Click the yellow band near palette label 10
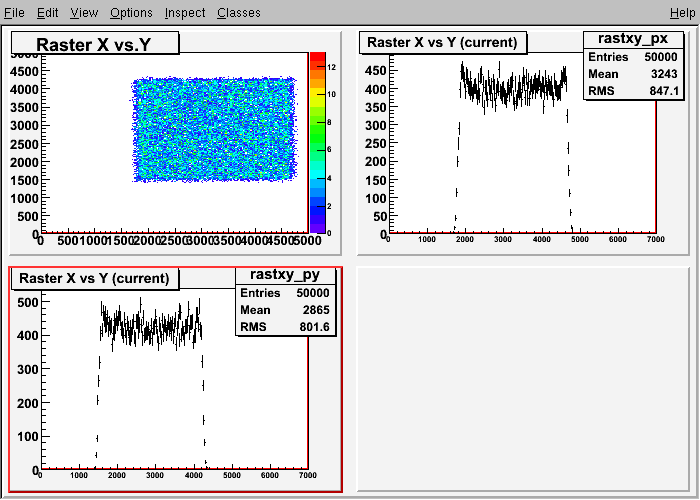This screenshot has width=700, height=500. (318, 93)
